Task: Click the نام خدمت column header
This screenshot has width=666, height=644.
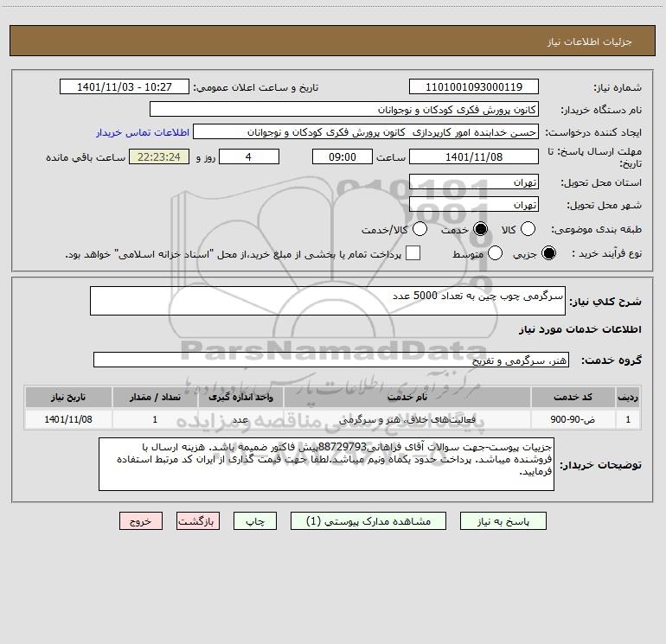Action: click(407, 398)
